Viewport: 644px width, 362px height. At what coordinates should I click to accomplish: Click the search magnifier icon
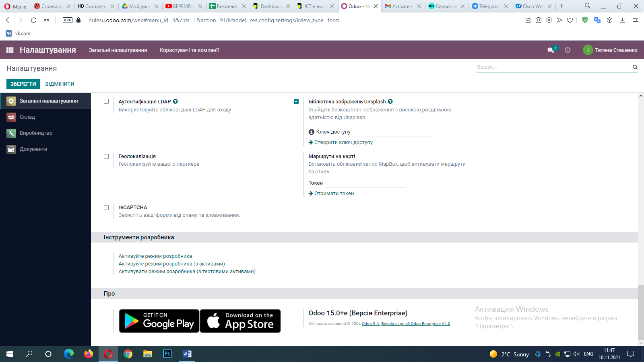click(635, 67)
